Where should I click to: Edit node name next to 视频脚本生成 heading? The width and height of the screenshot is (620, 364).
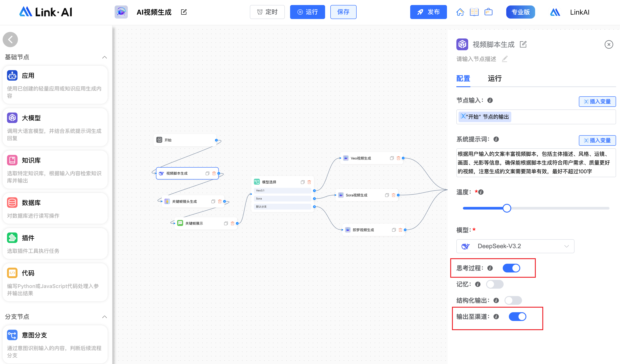pyautogui.click(x=523, y=45)
